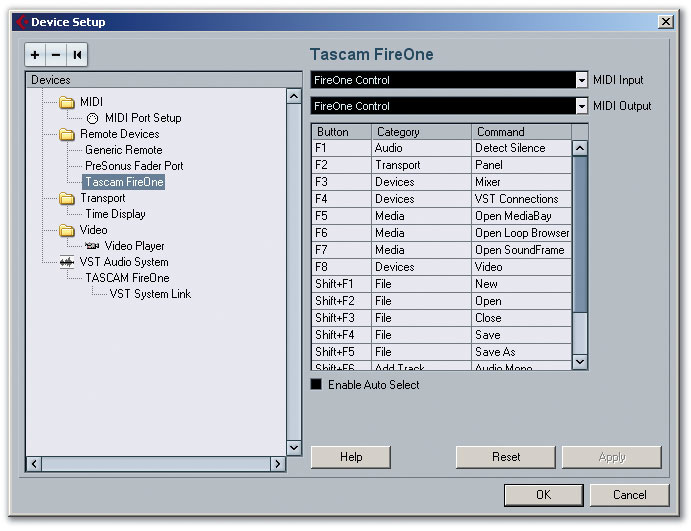This screenshot has width=691, height=531.
Task: Click the Category column header
Action: pyautogui.click(x=420, y=132)
